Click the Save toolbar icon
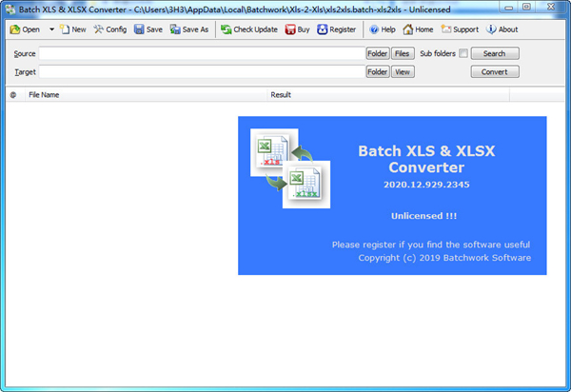 coord(148,29)
